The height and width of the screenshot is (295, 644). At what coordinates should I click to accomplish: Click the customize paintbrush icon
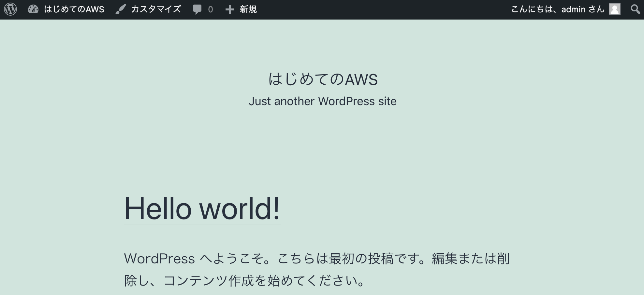(120, 9)
